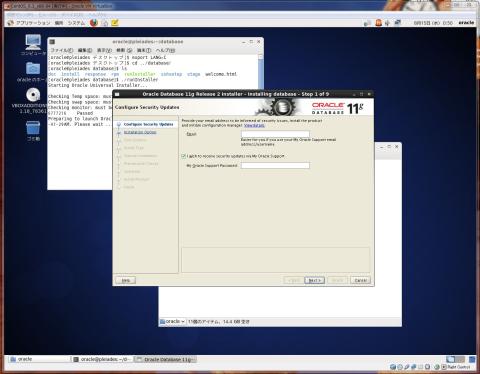
Task: Click the volume icon in top panel
Action: tap(387, 23)
